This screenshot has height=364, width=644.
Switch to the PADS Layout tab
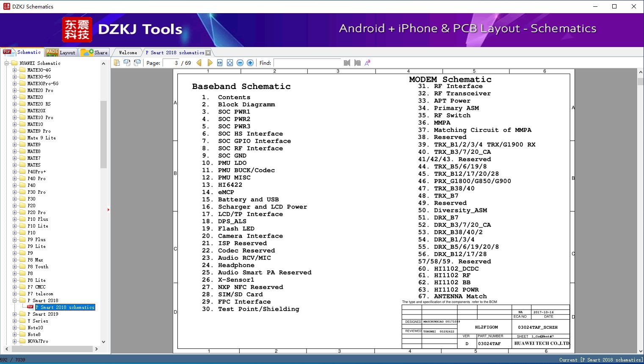tap(61, 53)
